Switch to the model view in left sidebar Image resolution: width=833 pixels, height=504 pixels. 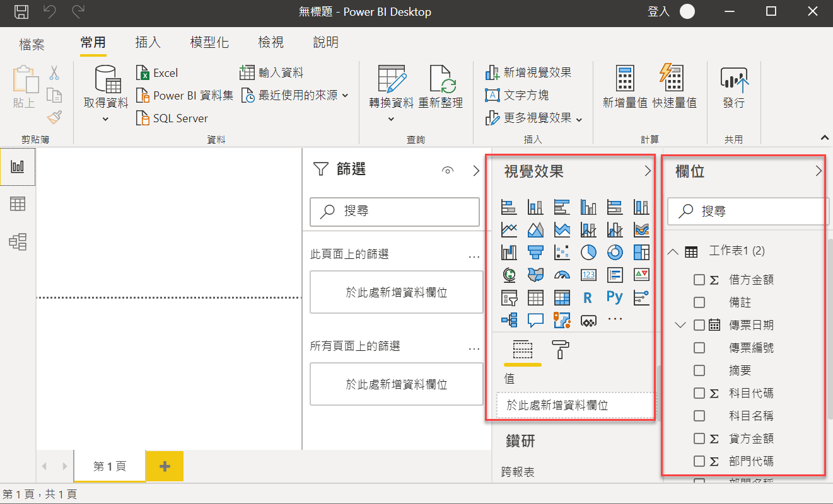pos(18,241)
